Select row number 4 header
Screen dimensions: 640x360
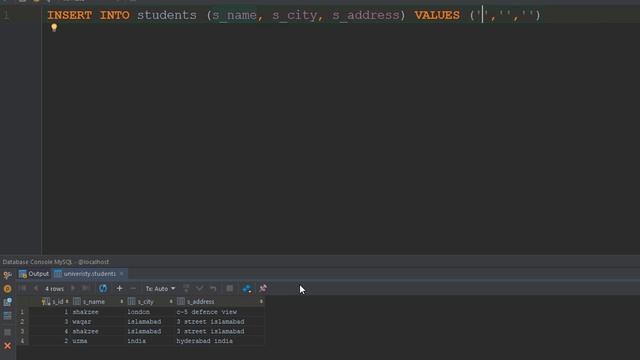pyautogui.click(x=22, y=341)
